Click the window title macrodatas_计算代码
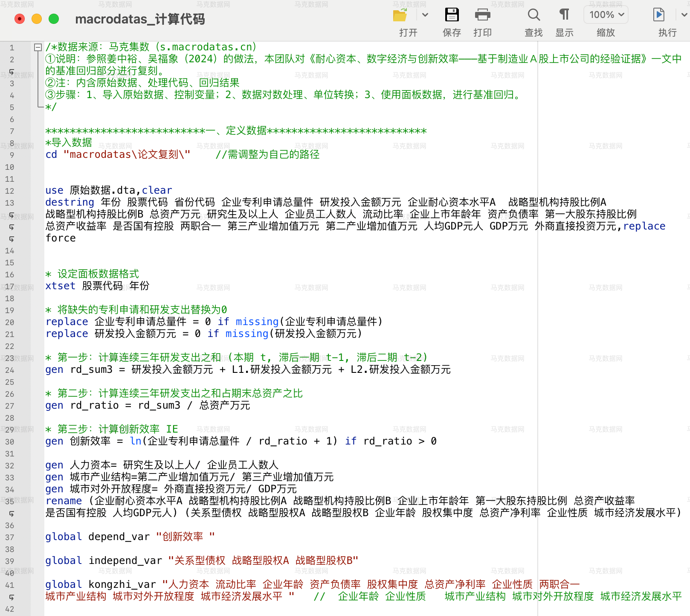The image size is (690, 616). coord(140,19)
